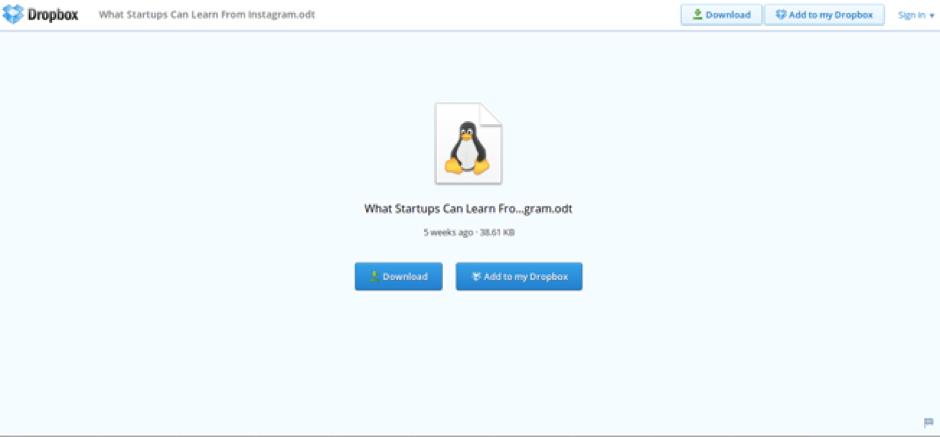
Task: Open the penguin file preview thumbnail
Action: pos(468,143)
